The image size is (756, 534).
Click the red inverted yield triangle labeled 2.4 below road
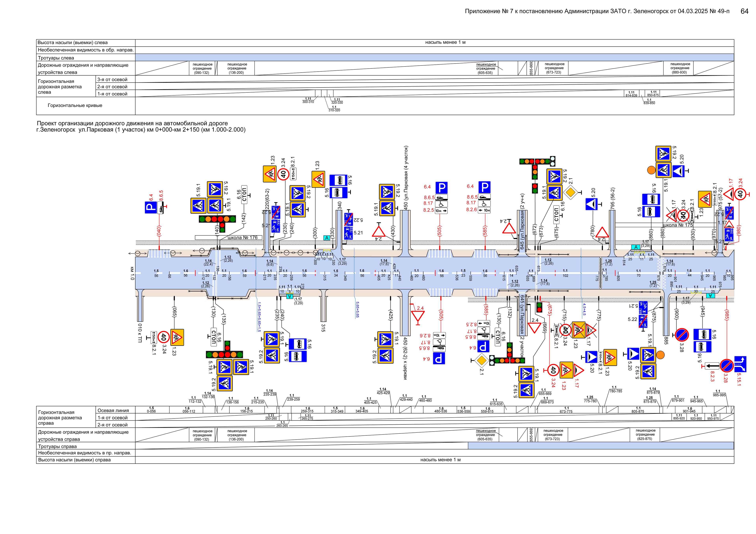418,315
